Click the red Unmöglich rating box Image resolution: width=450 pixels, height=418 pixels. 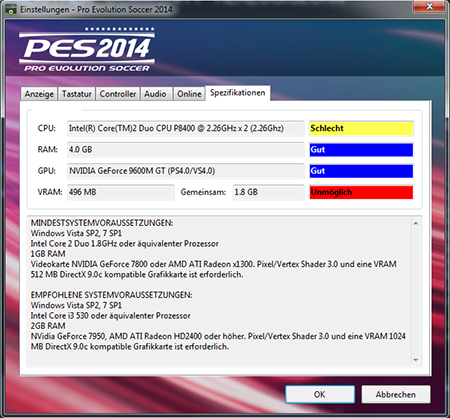point(361,192)
